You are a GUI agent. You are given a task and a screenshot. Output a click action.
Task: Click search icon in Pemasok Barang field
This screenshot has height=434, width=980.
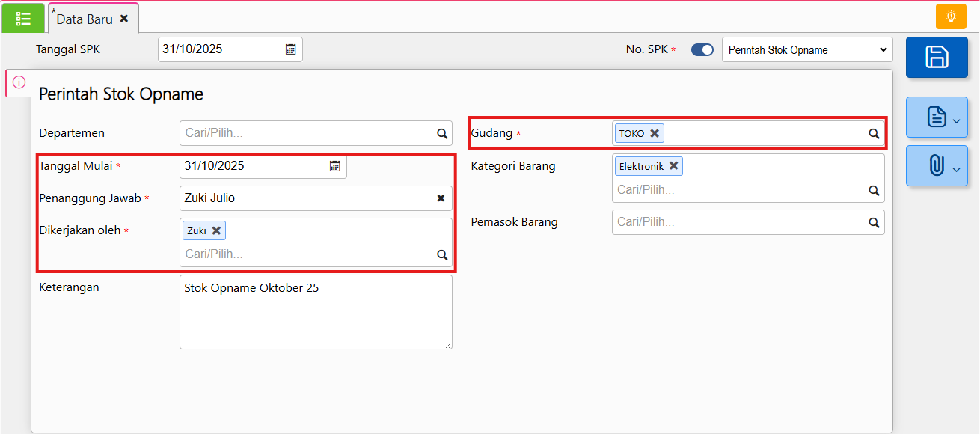tap(873, 222)
